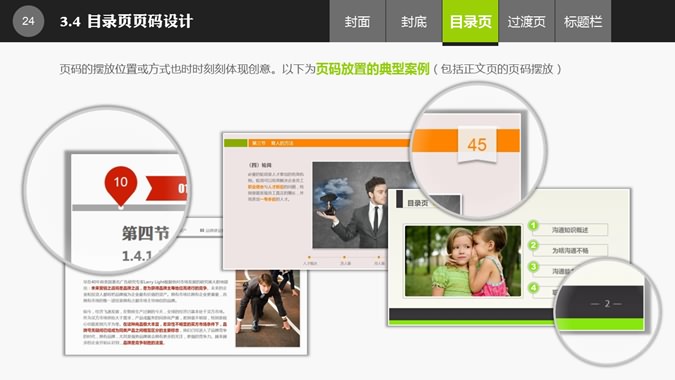Click the green circle numbered 4

click(533, 287)
